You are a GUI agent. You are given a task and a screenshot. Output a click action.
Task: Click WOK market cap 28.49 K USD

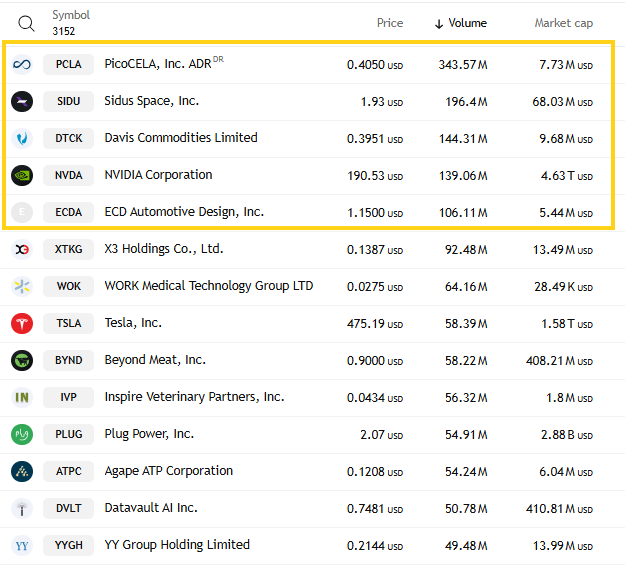coord(564,286)
